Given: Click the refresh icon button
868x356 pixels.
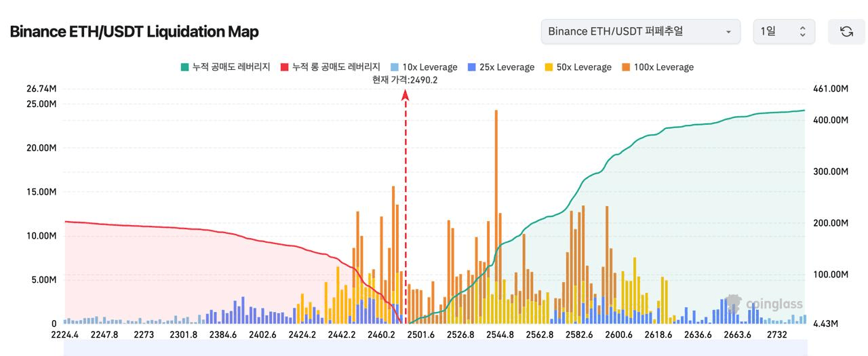Looking at the screenshot, I should point(846,31).
